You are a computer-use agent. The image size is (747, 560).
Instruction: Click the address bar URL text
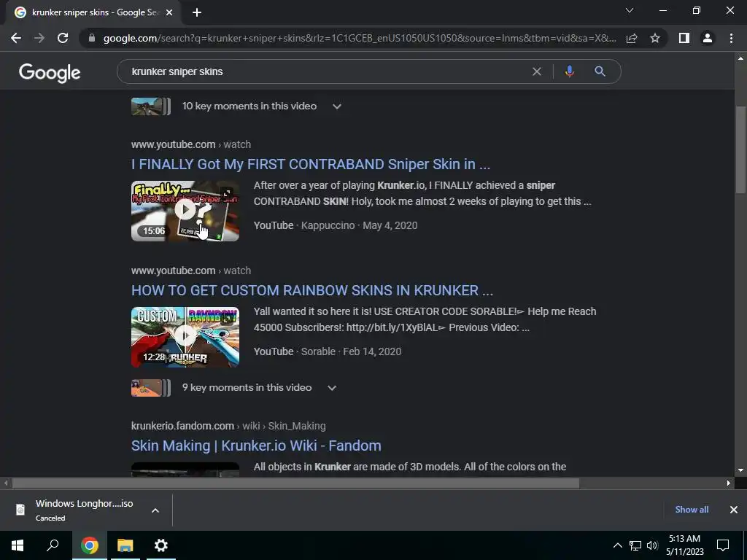[x=360, y=38]
